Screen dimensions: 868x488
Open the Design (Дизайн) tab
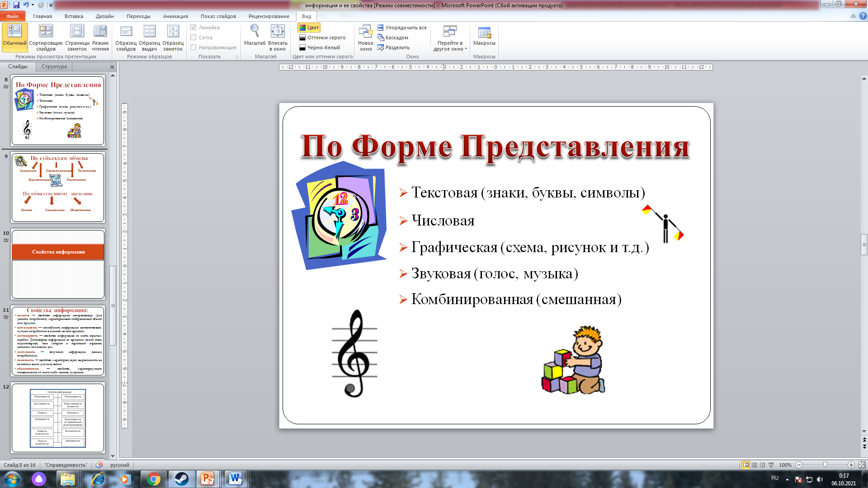104,16
